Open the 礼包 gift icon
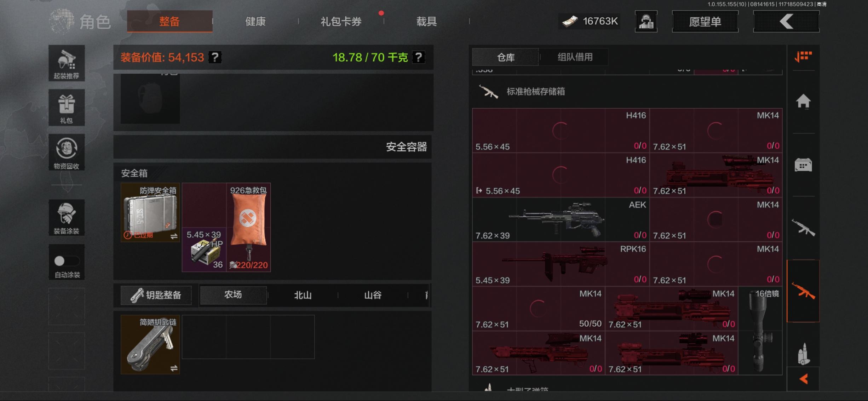This screenshot has height=401, width=868. tap(67, 108)
